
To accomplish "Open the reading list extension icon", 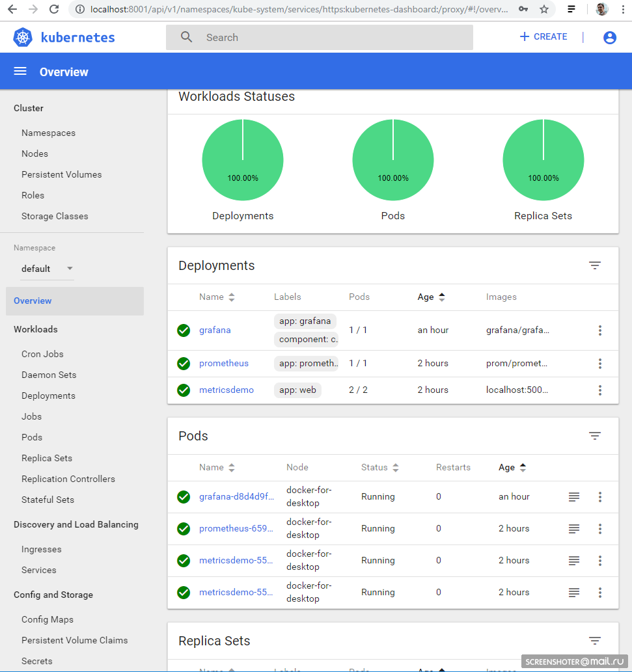I will click(x=571, y=9).
